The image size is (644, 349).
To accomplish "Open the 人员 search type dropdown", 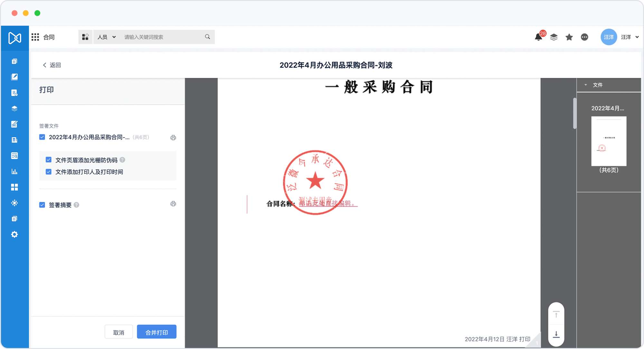I will [107, 37].
